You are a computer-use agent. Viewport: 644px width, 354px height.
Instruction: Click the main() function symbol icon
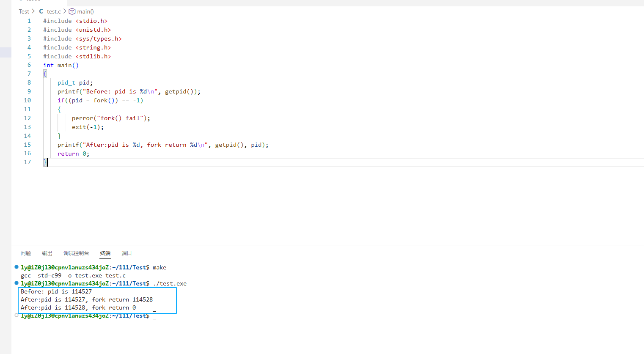[x=72, y=11]
